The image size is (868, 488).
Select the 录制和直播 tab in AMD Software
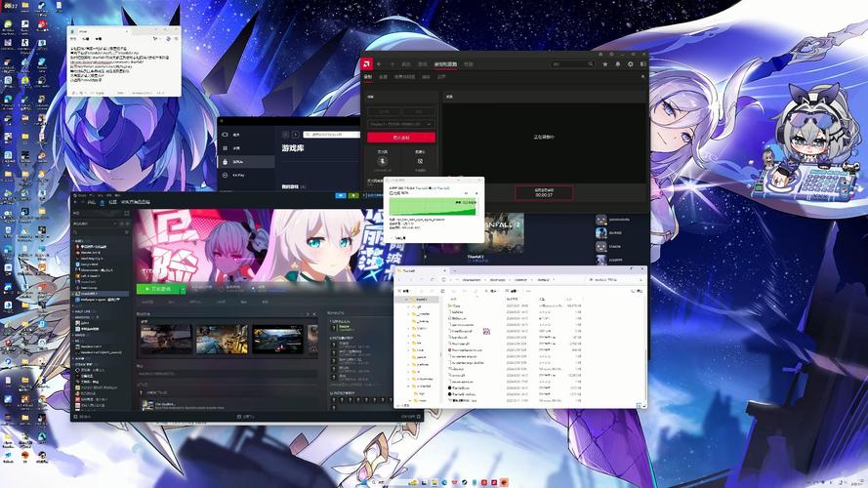coord(445,64)
